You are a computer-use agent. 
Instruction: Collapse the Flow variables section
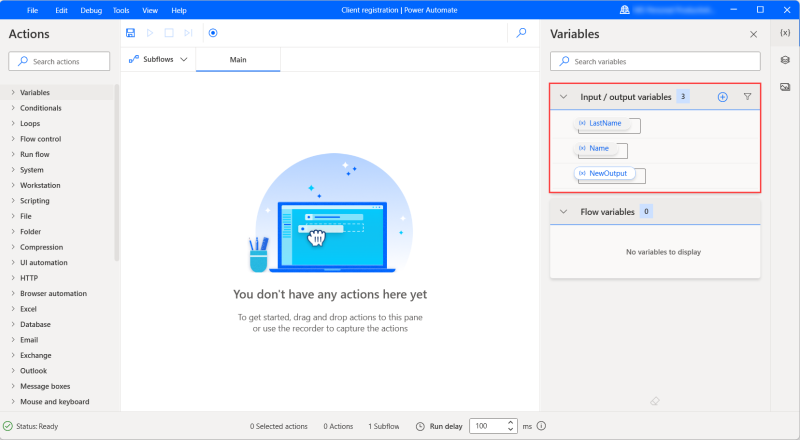[x=563, y=211]
